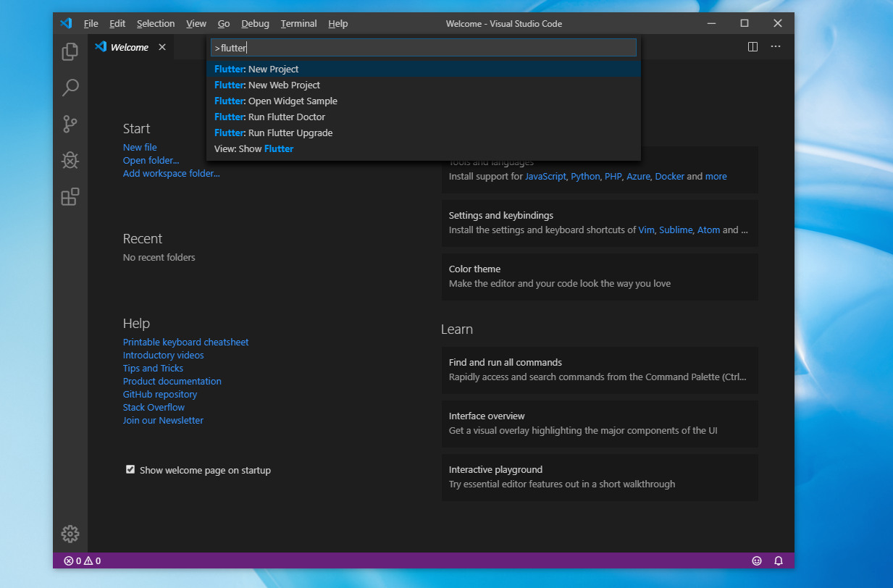Open the Extensions view icon
Screen dimensions: 893x588
(x=70, y=197)
